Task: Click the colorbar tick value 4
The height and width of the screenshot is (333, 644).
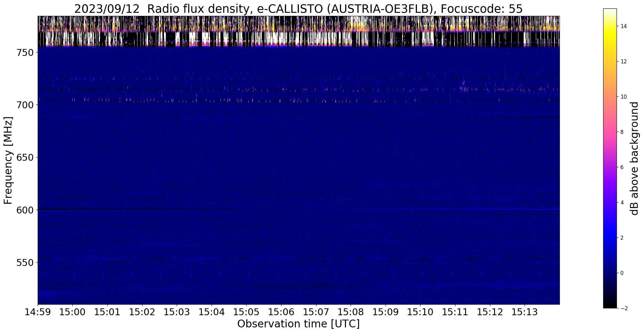Action: (x=622, y=203)
